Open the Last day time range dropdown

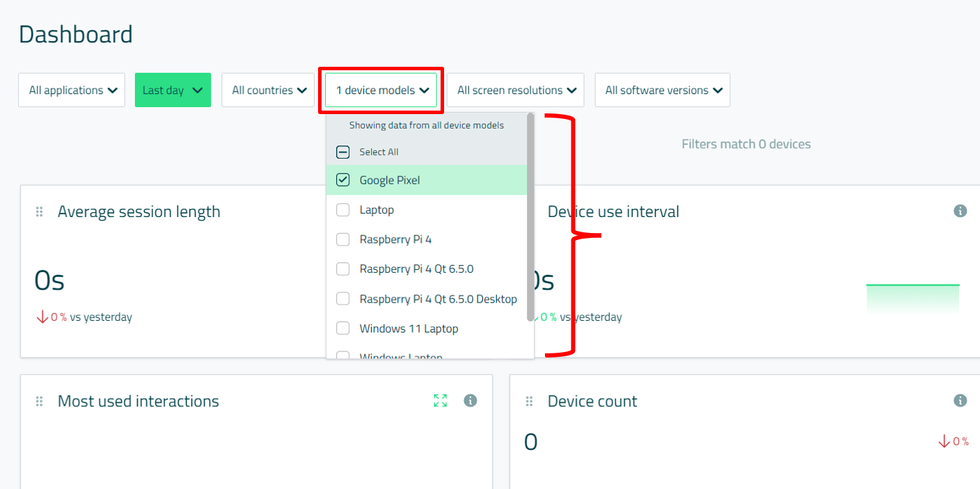[x=173, y=90]
